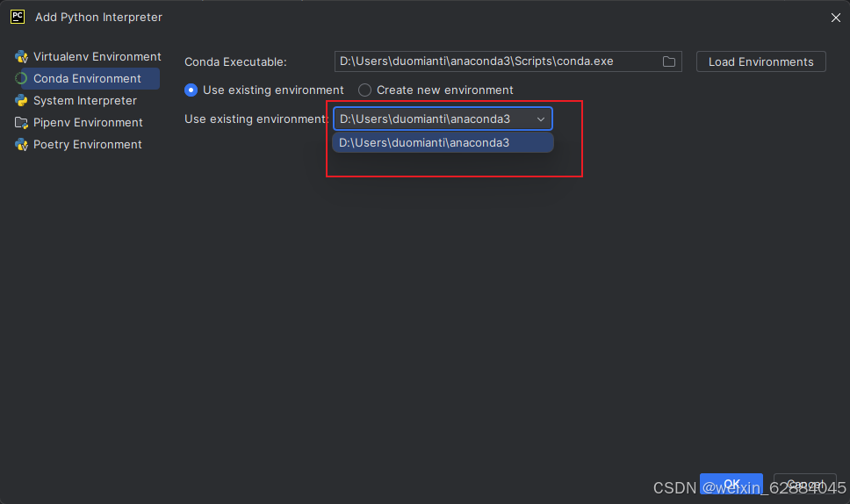Click the System Interpreter python icon
Image resolution: width=850 pixels, height=504 pixels.
[x=21, y=101]
